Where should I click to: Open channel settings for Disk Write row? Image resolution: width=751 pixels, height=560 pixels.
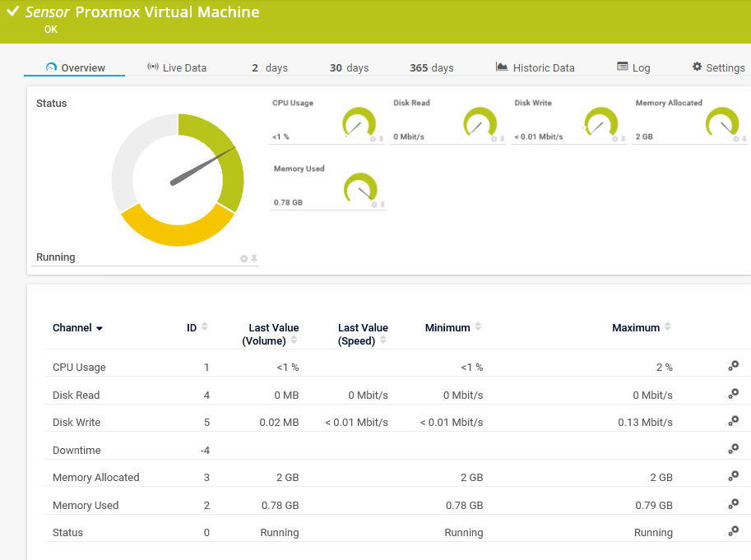click(733, 422)
